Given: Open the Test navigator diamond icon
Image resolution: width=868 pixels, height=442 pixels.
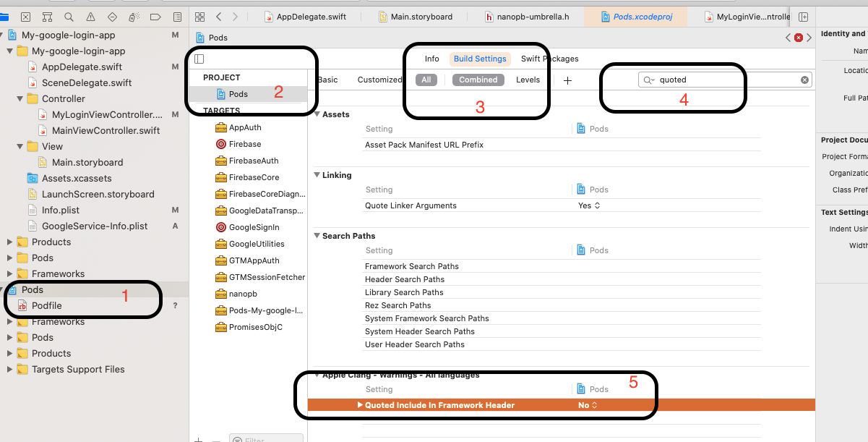Looking at the screenshot, I should [x=112, y=16].
